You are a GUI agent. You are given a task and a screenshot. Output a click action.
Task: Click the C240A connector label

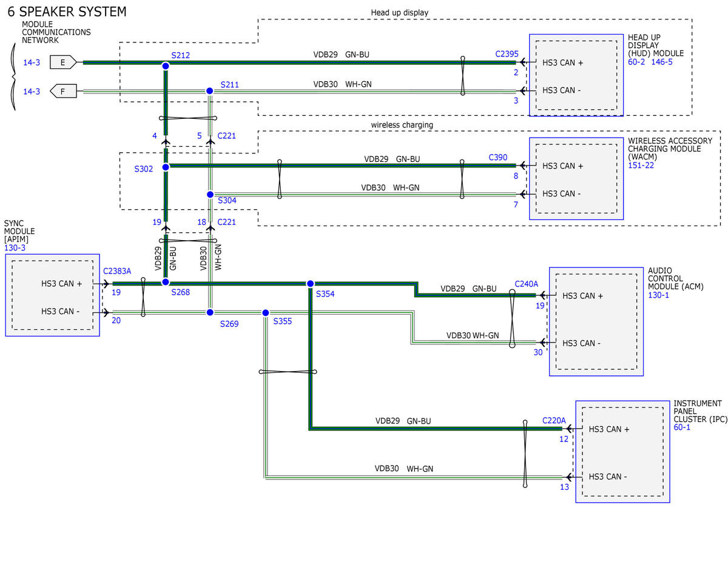526,284
